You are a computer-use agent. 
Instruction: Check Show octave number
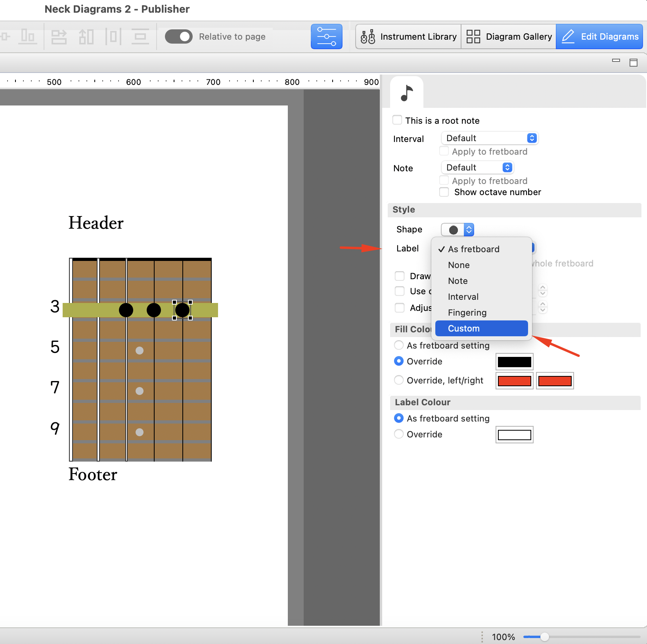[x=444, y=192]
